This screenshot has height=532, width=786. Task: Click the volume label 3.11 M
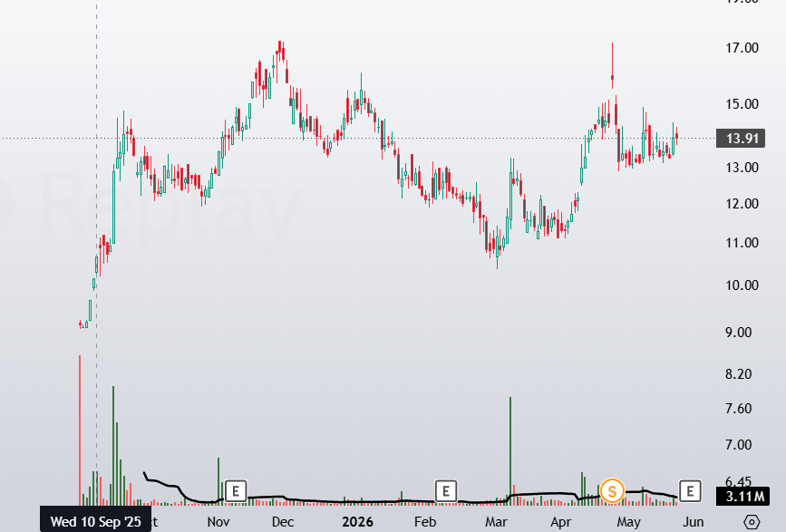pyautogui.click(x=742, y=497)
